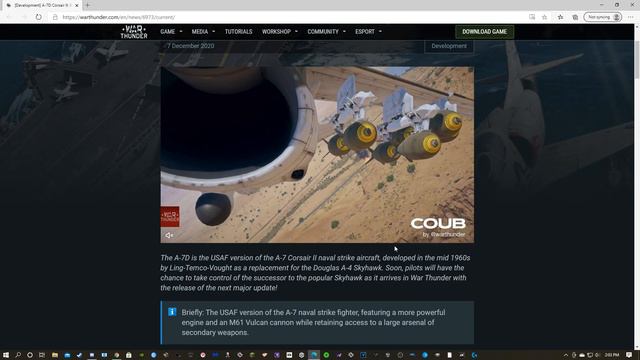Image resolution: width=640 pixels, height=360 pixels.
Task: Open Task View on the taskbar
Action: tap(42, 355)
